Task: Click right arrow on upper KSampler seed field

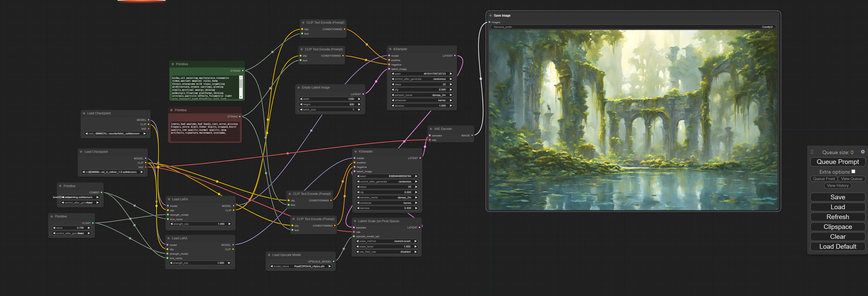Action: 451,74
